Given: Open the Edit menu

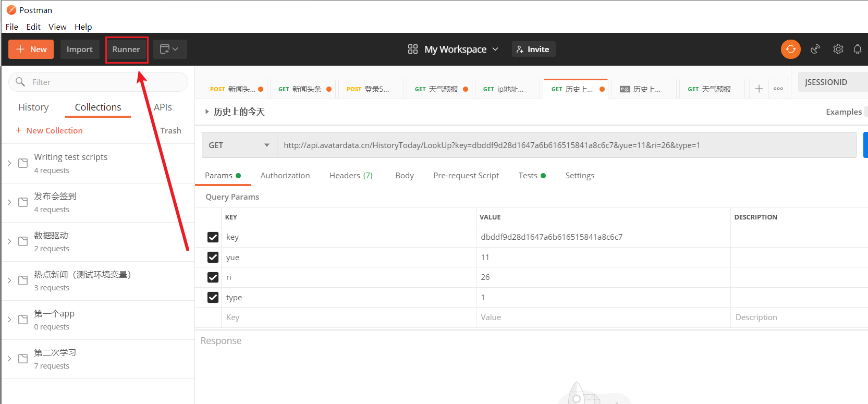Looking at the screenshot, I should (33, 27).
